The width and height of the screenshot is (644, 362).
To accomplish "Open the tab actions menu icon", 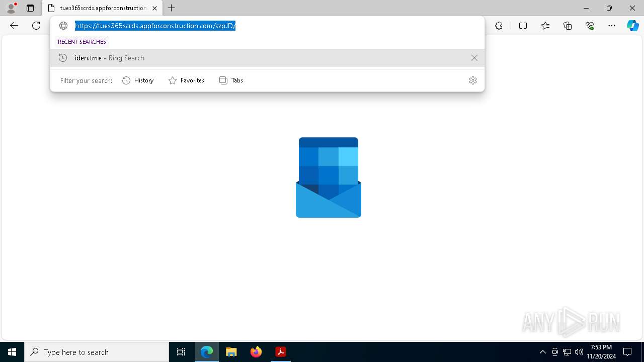I will 30,8.
